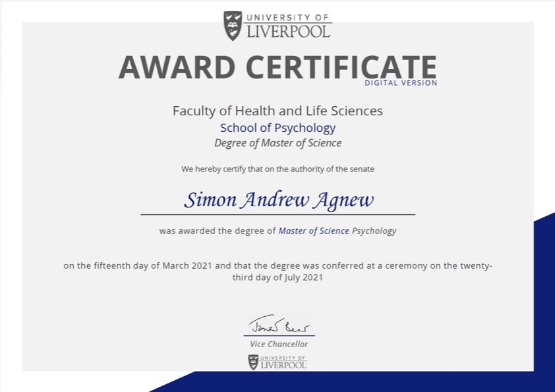Click the 'Vice Chancellor' caption
The height and width of the screenshot is (392, 555).
[279, 344]
